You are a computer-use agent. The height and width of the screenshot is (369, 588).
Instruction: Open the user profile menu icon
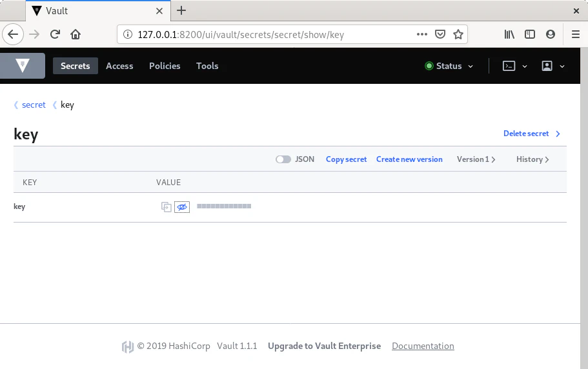[547, 66]
